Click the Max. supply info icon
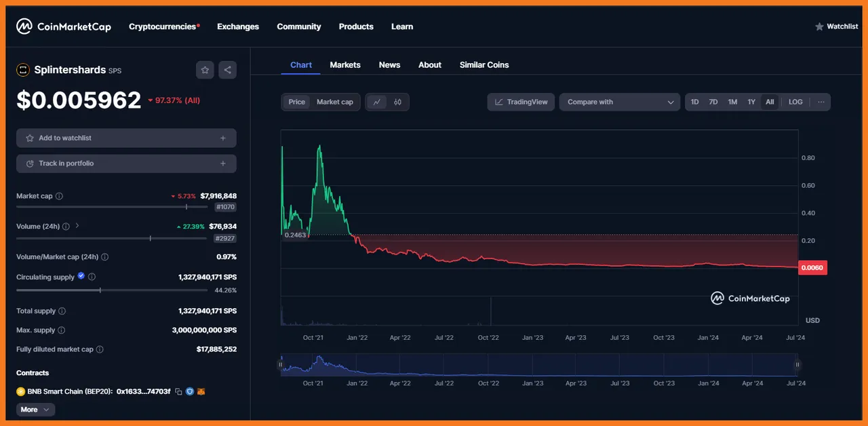 click(x=61, y=330)
